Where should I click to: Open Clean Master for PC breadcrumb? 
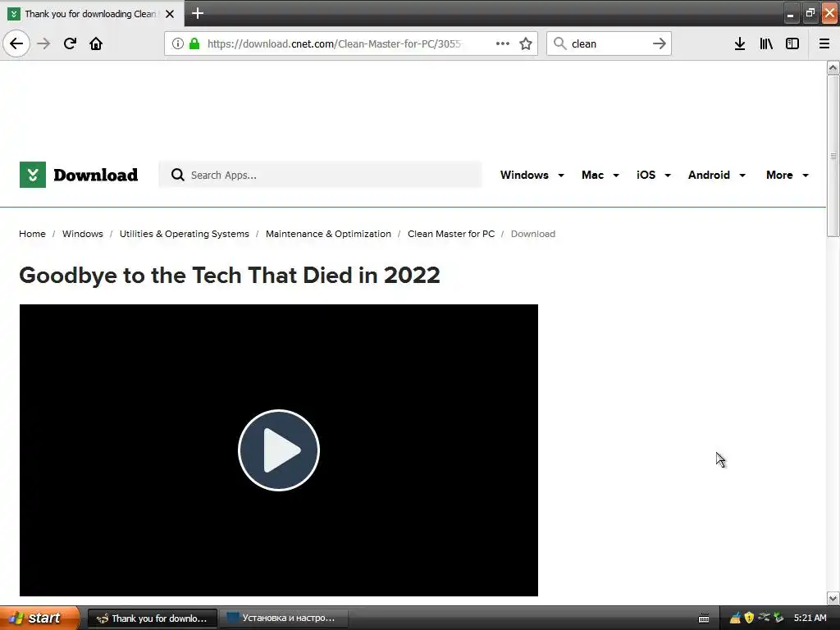click(451, 234)
